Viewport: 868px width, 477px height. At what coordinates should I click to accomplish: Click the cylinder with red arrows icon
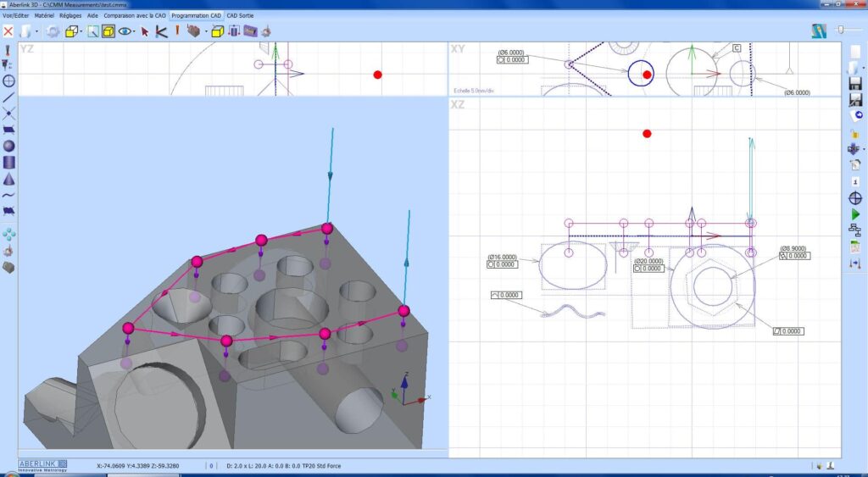(x=234, y=31)
